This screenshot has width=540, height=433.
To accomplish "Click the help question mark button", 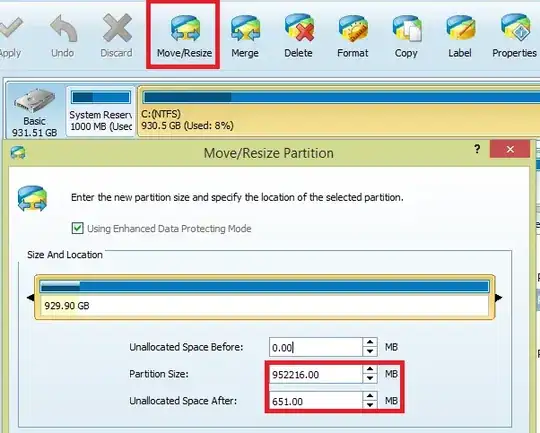I will click(477, 149).
